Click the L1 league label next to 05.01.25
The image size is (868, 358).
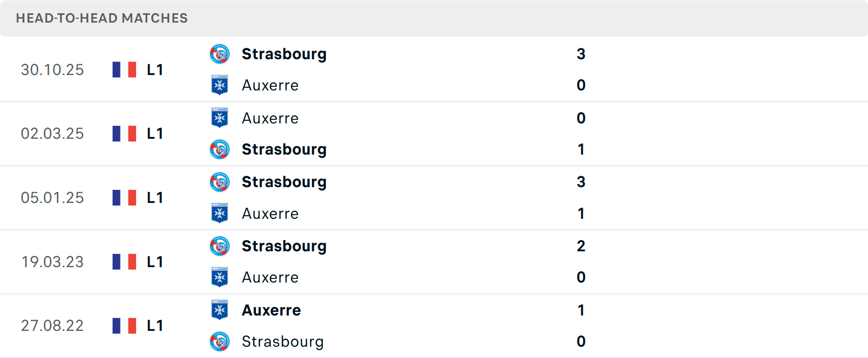[x=154, y=198]
